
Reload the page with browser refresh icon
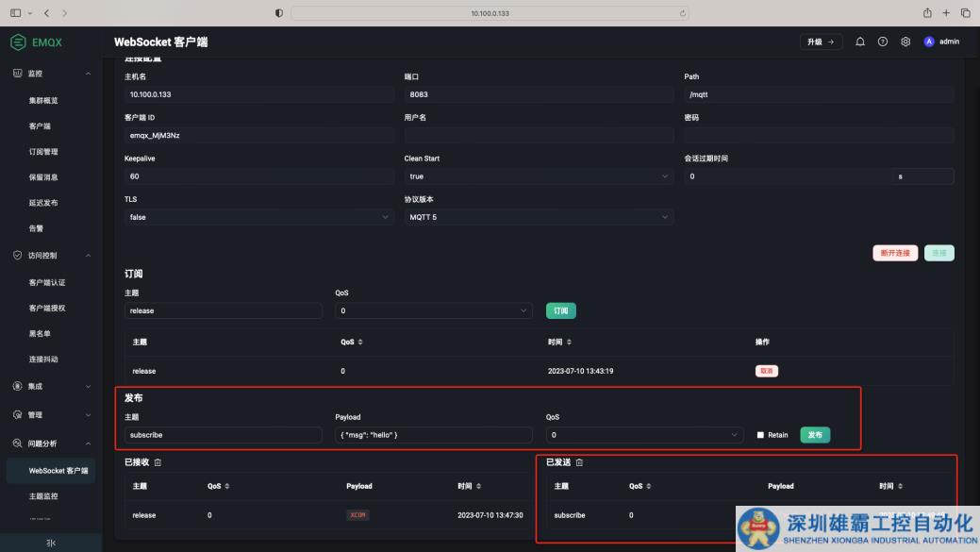pos(682,13)
